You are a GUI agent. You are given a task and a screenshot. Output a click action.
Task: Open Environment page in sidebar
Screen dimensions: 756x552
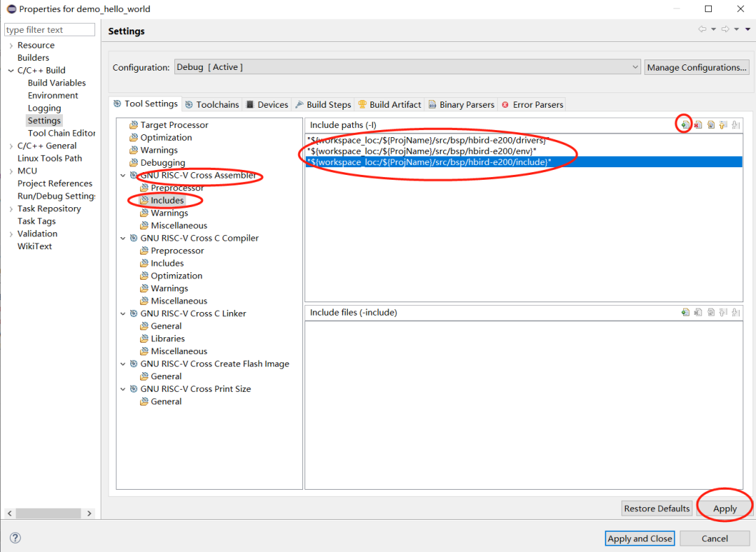pos(52,95)
